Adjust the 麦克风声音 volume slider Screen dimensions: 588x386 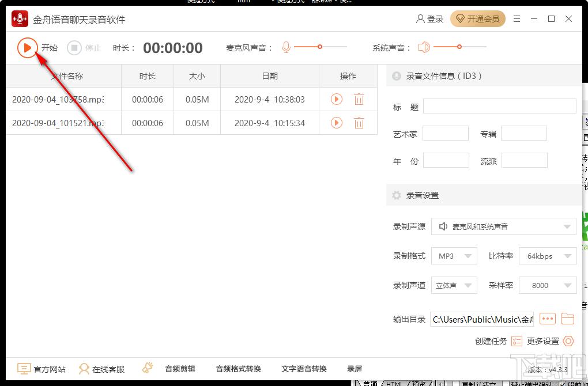(x=321, y=47)
